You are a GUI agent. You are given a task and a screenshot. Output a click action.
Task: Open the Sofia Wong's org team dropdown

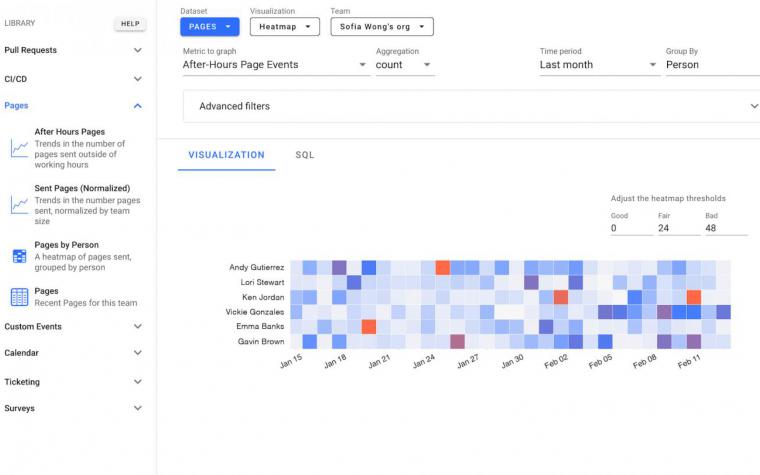pyautogui.click(x=382, y=27)
